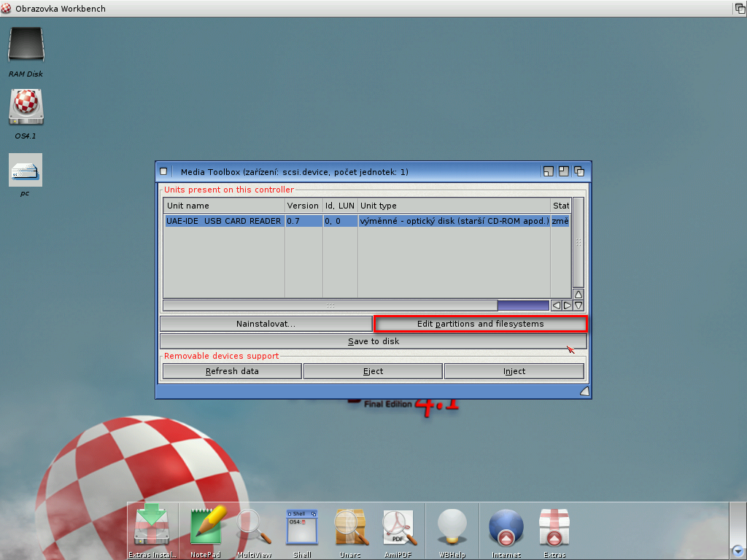Open WBHelp lightbulb icon
The width and height of the screenshot is (747, 560).
coord(452,526)
